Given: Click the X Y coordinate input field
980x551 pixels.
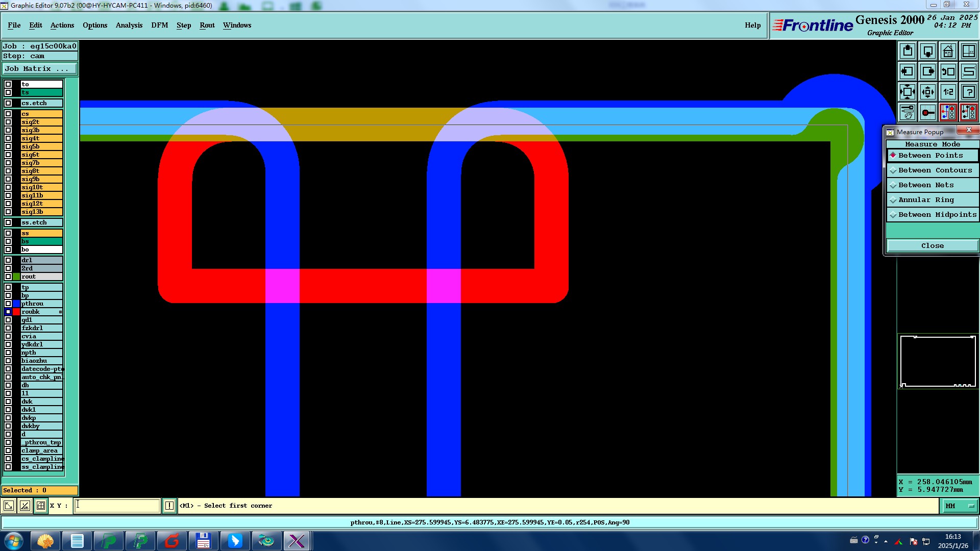Looking at the screenshot, I should click(x=117, y=506).
